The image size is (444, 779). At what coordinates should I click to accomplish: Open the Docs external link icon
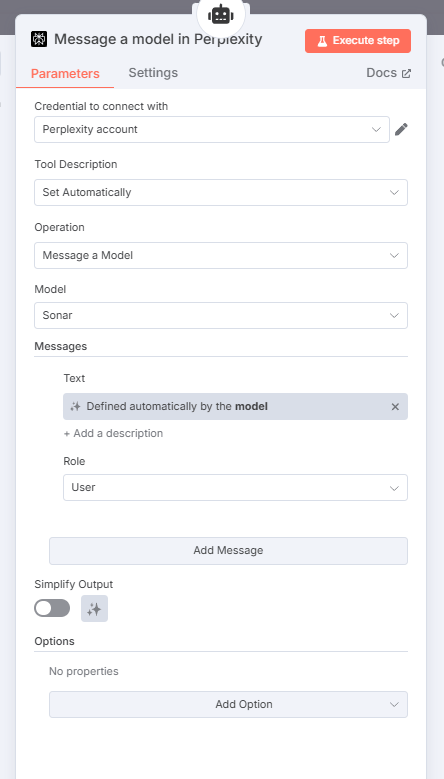(x=406, y=74)
